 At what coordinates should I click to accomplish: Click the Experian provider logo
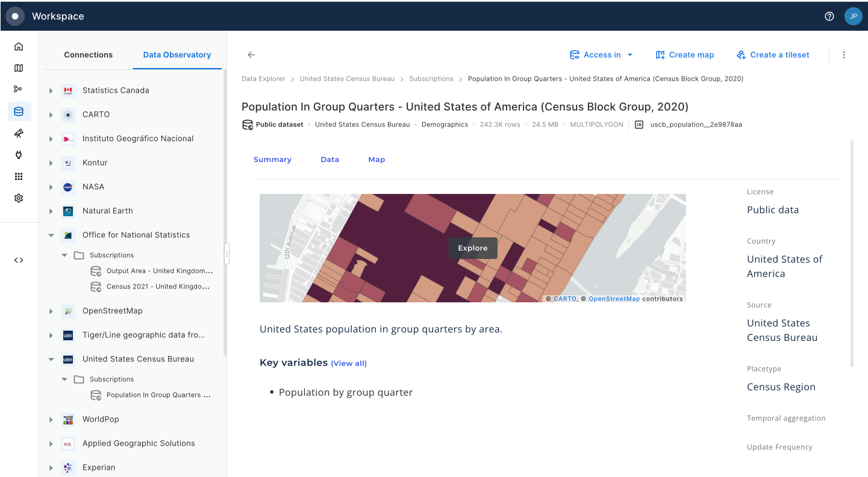click(68, 467)
